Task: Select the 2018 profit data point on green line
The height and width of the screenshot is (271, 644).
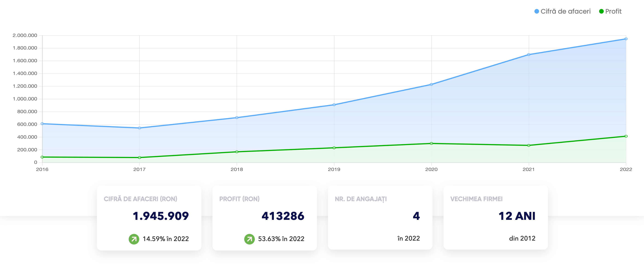Action: [x=237, y=152]
